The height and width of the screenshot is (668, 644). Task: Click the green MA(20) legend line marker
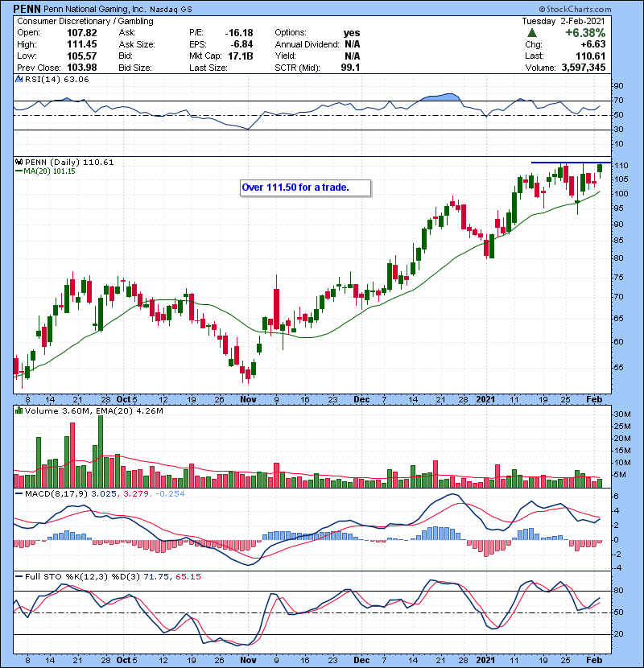pyautogui.click(x=19, y=171)
